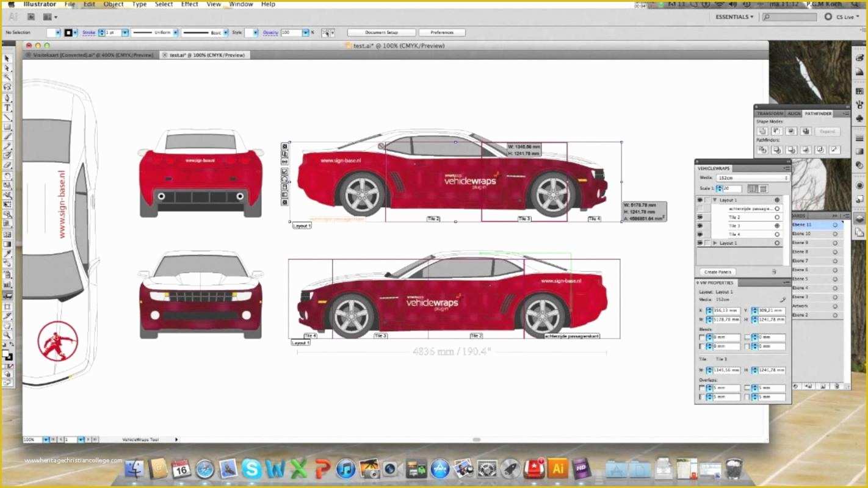Select target circle for Tile 3
The height and width of the screenshot is (488, 868).
coord(777,226)
